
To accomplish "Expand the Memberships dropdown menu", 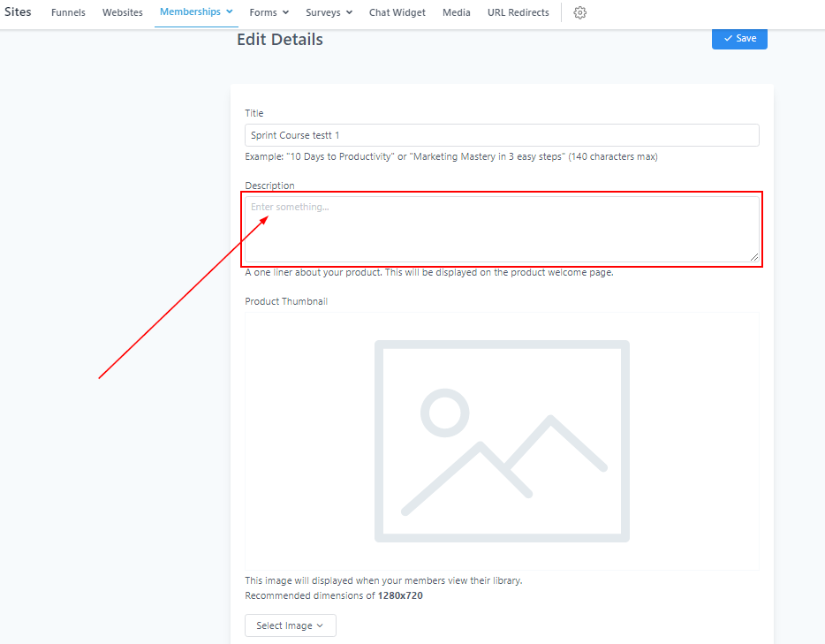I will point(196,12).
